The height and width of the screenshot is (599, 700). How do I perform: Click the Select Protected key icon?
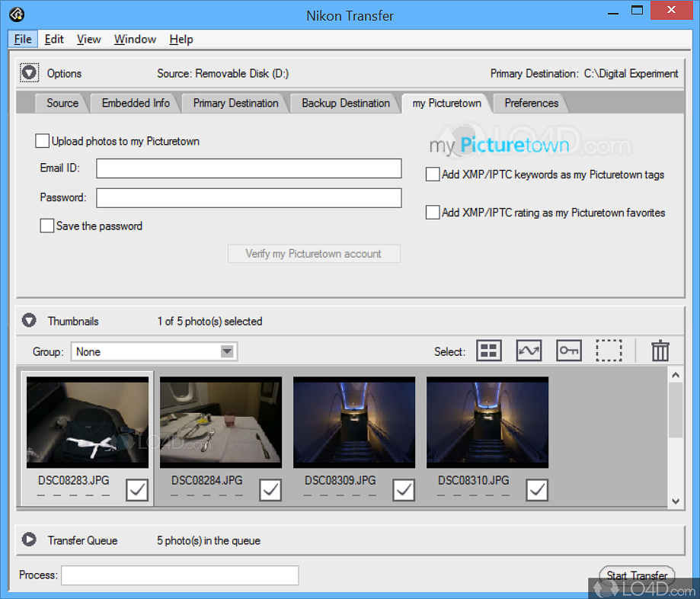tap(569, 351)
